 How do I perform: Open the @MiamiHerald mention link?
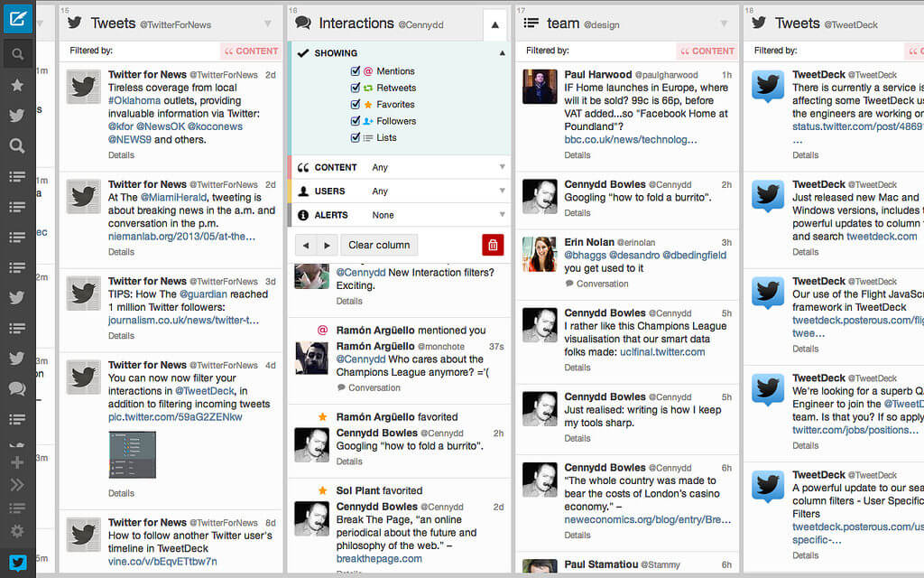174,198
